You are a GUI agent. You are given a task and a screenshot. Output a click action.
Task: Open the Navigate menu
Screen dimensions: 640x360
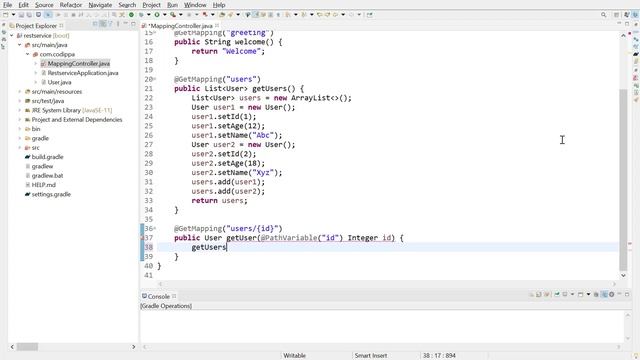[x=100, y=5]
